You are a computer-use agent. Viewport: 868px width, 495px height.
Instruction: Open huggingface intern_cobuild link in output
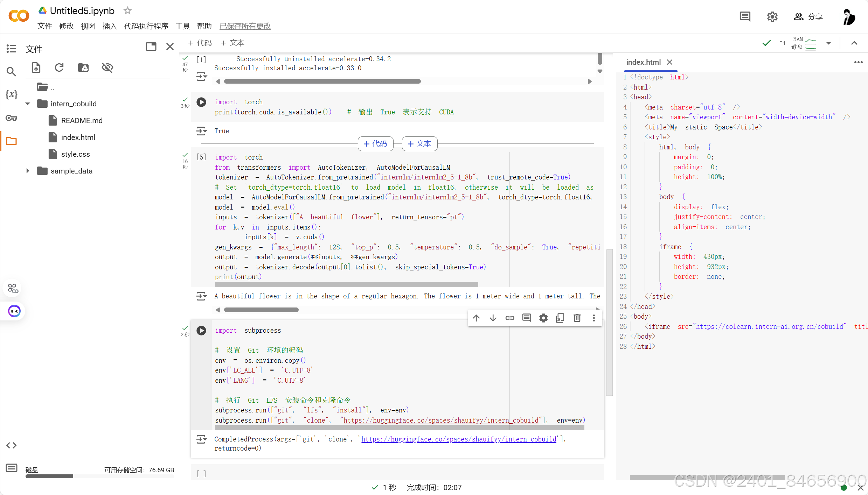click(x=459, y=439)
